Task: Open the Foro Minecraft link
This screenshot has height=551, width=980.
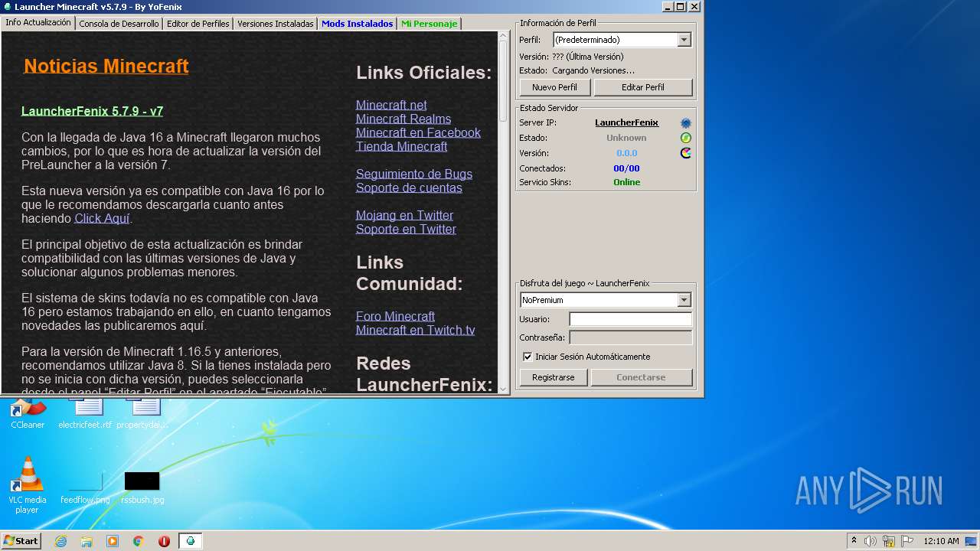Action: click(395, 316)
